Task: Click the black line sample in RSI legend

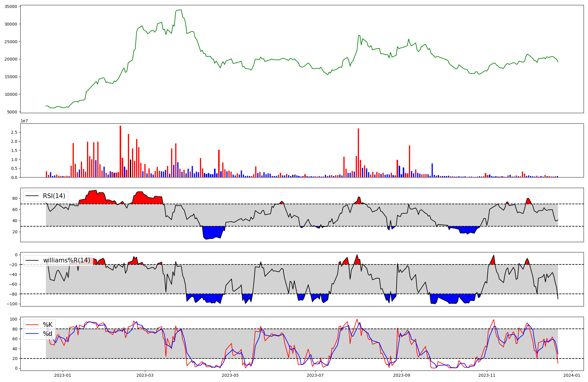Action: pos(32,196)
